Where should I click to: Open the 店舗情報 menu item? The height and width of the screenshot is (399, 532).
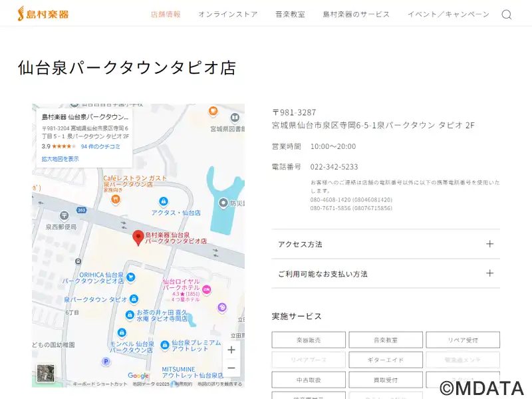point(166,14)
